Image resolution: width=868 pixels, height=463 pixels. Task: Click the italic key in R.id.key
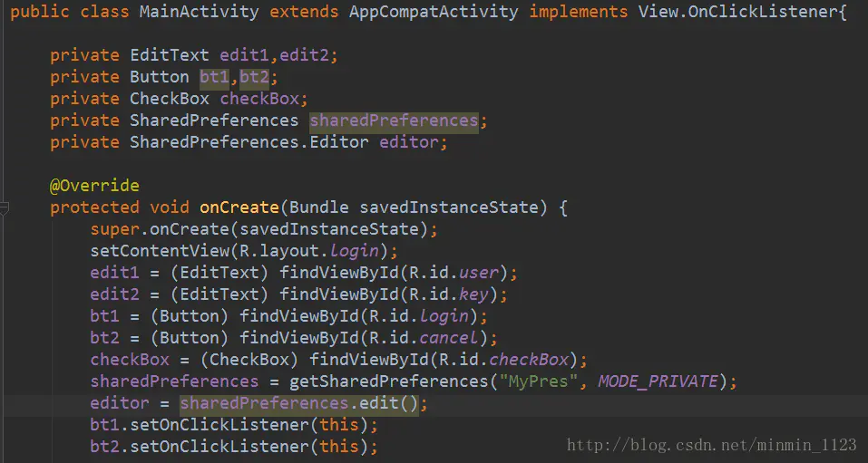(474, 294)
